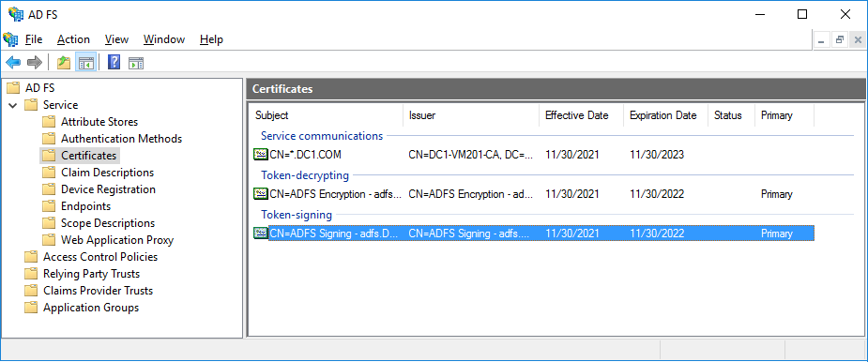Click certificate icon for CN=*.DC1.COM

point(260,155)
